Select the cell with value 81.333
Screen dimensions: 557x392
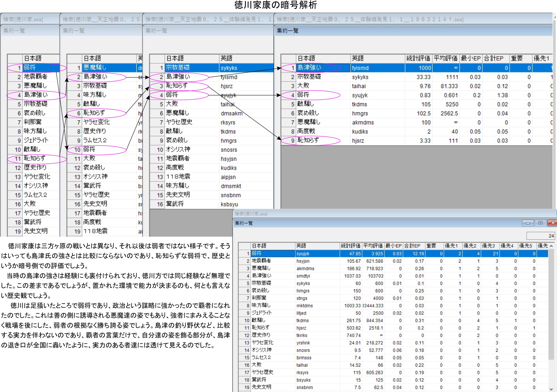[x=446, y=86]
